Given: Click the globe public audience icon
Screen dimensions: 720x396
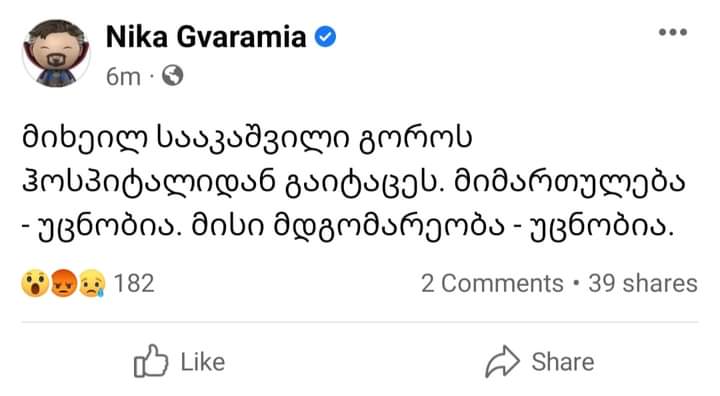Looking at the screenshot, I should coord(173,76).
